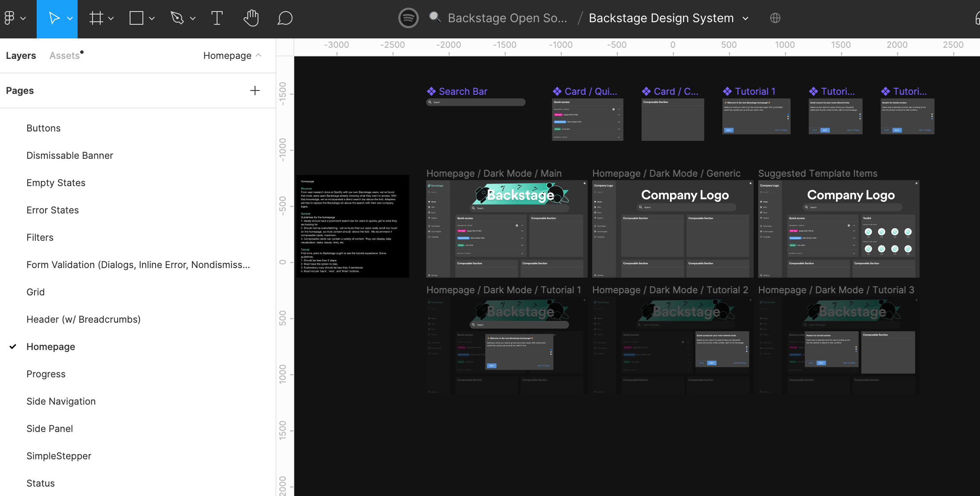Image resolution: width=980 pixels, height=496 pixels.
Task: Switch to the Layers tab
Action: click(x=20, y=55)
